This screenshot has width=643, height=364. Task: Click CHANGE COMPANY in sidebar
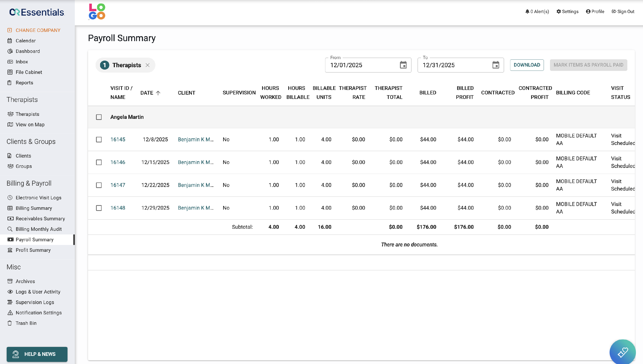(38, 30)
